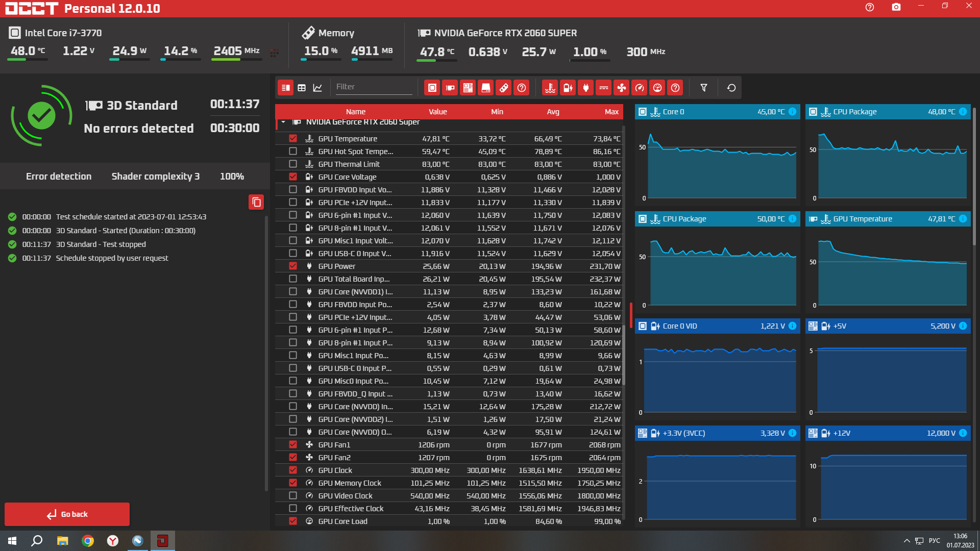Viewport: 980px width, 551px height.
Task: Open info for +12V graph panel
Action: (x=963, y=433)
